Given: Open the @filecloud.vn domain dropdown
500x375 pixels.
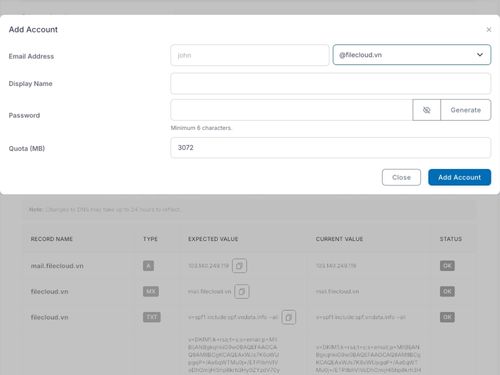Looking at the screenshot, I should tap(412, 55).
